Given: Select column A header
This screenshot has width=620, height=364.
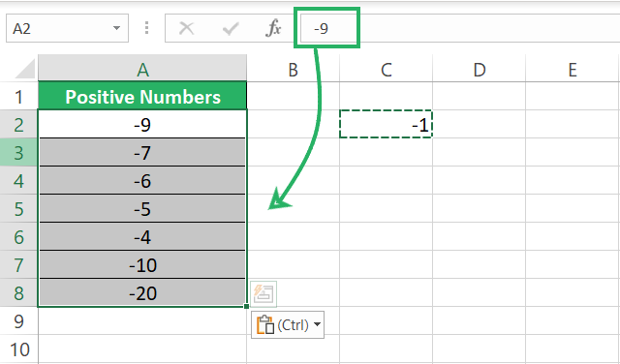Looking at the screenshot, I should pyautogui.click(x=142, y=68).
